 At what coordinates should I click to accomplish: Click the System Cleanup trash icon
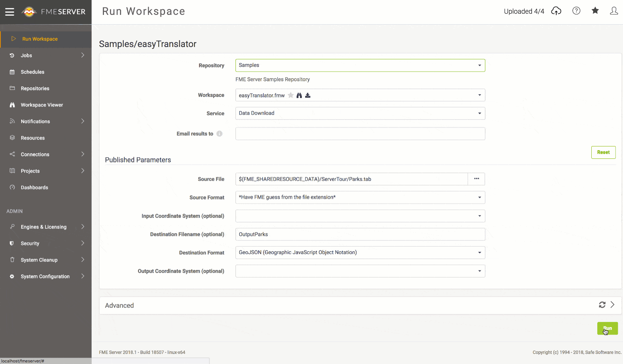(x=12, y=260)
